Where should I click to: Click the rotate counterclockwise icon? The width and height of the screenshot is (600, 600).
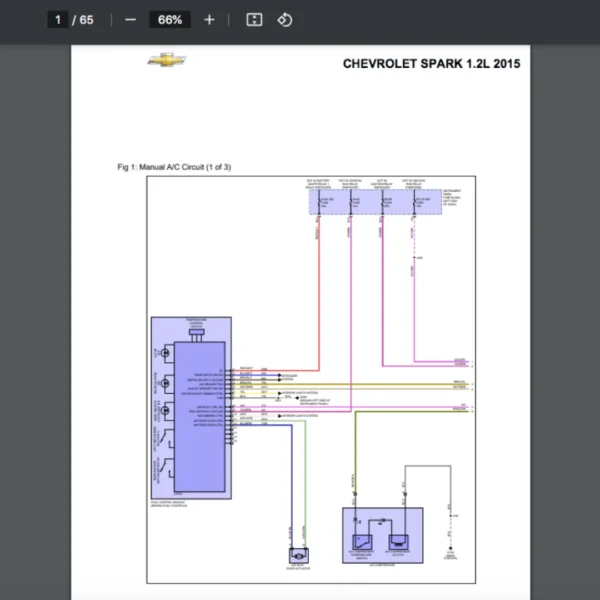pyautogui.click(x=285, y=20)
